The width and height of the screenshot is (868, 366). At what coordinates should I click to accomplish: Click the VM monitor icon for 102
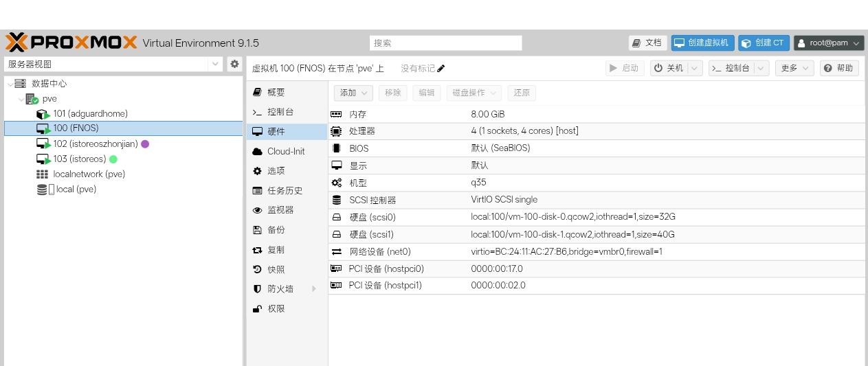point(44,144)
